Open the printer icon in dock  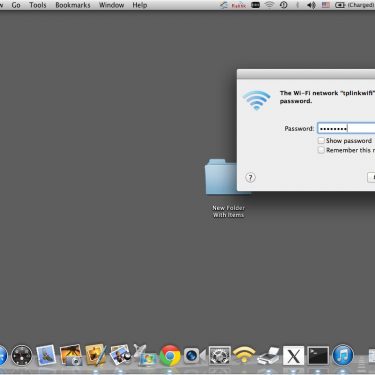click(269, 356)
